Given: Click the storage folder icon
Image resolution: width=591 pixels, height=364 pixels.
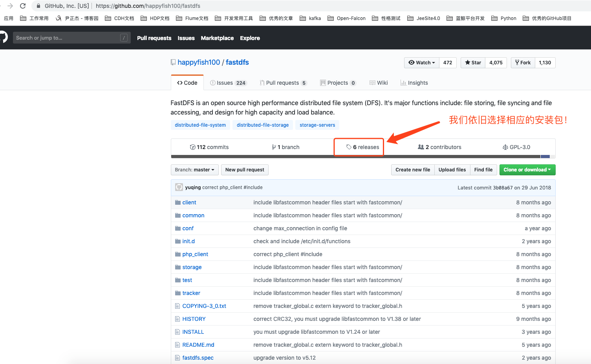Looking at the screenshot, I should pyautogui.click(x=178, y=267).
